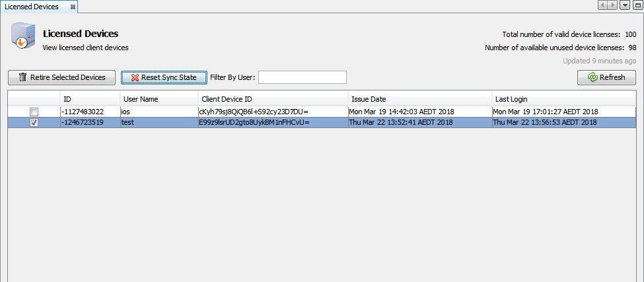The height and width of the screenshot is (282, 644).
Task: Sort table by ID column header
Action: [90, 99]
